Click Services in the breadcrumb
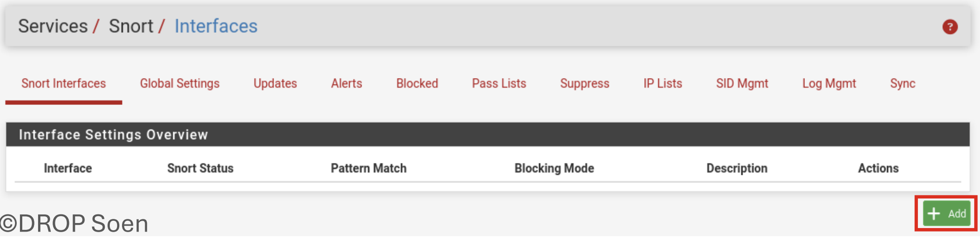Image resolution: width=980 pixels, height=238 pixels. [53, 26]
